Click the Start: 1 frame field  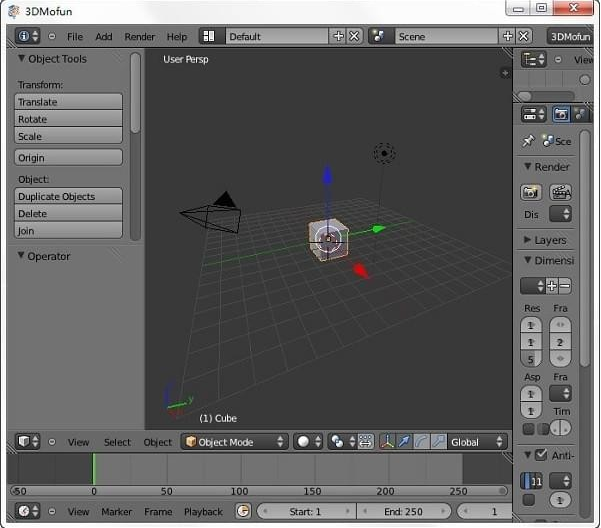(x=306, y=511)
